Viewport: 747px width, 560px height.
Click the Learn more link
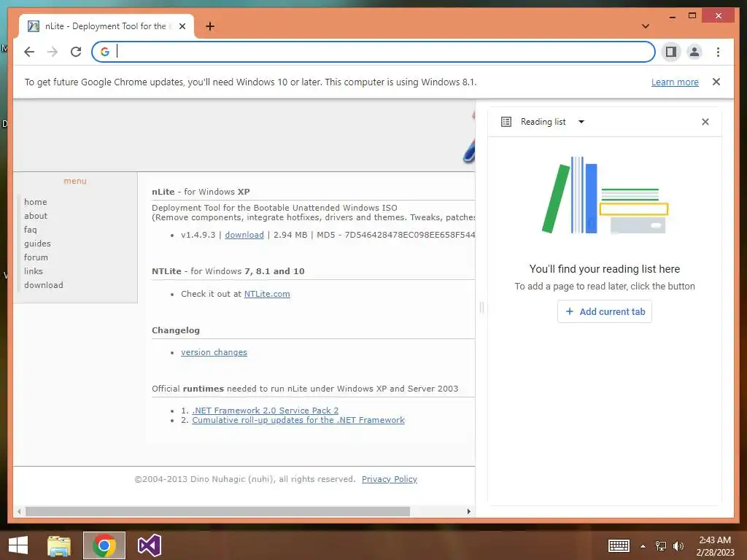pos(675,82)
